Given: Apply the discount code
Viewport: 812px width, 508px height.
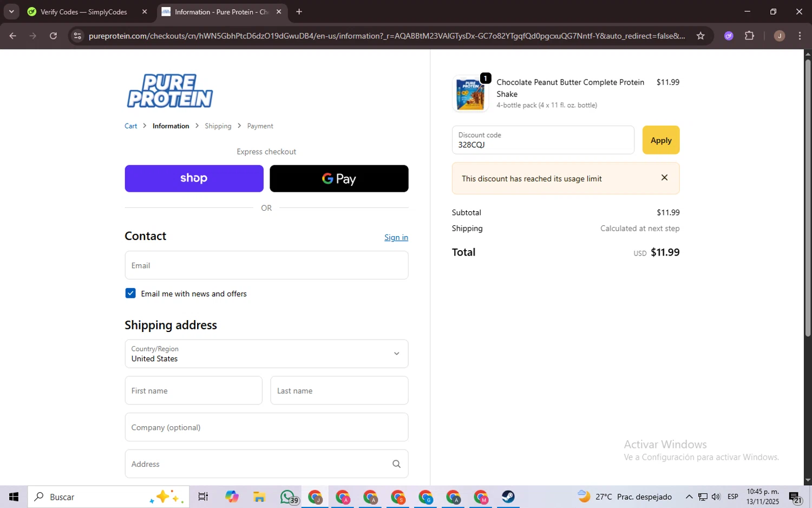Looking at the screenshot, I should pos(660,140).
